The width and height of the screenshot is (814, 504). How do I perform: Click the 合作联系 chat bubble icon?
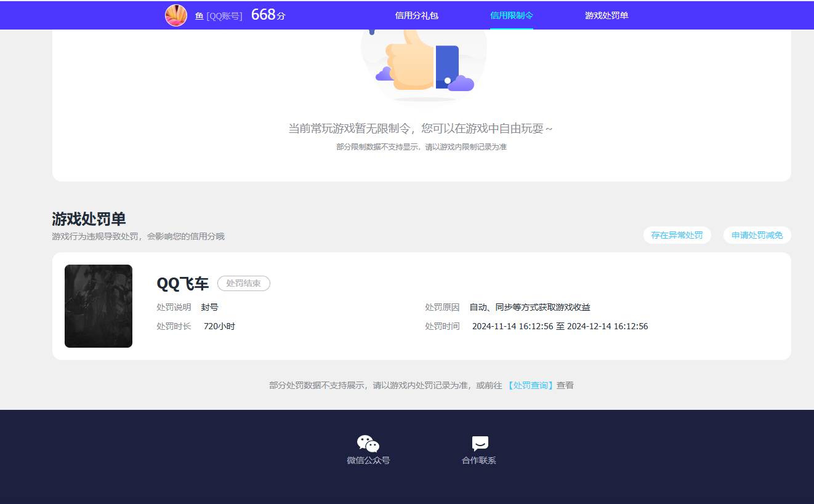point(479,442)
